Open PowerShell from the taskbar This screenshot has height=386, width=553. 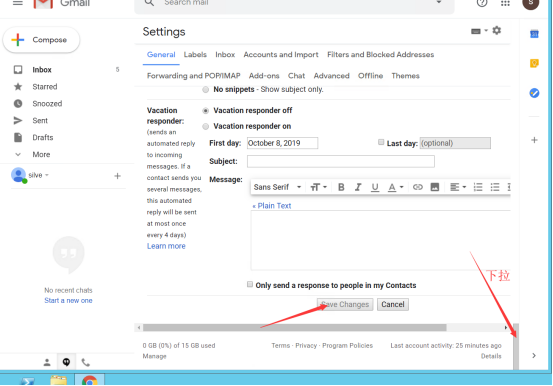pyautogui.click(x=28, y=381)
